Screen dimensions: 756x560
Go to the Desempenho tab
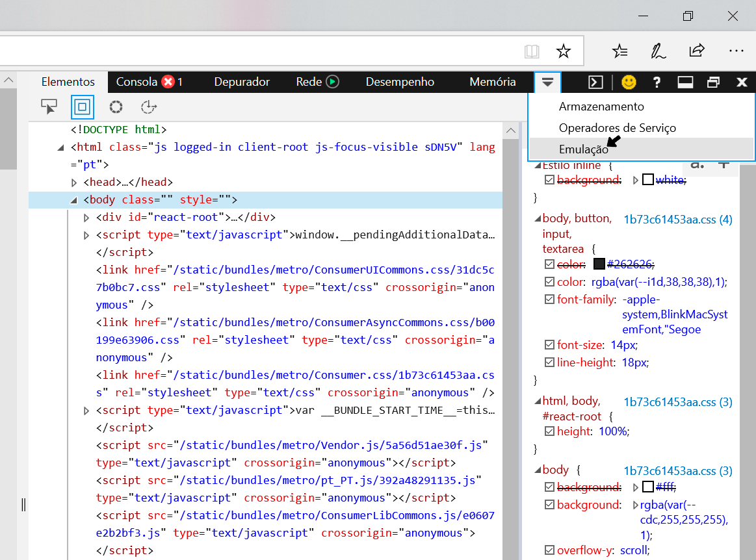pyautogui.click(x=400, y=82)
